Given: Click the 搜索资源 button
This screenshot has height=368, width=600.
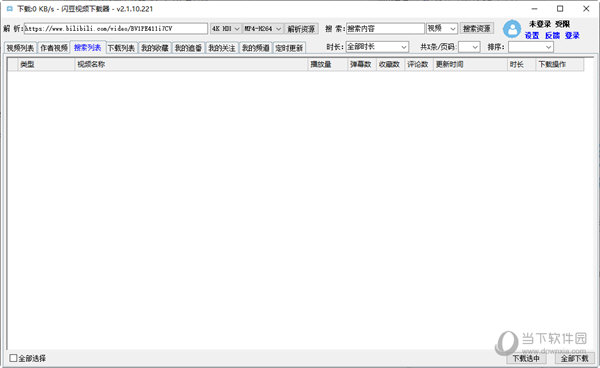Looking at the screenshot, I should click(x=477, y=29).
